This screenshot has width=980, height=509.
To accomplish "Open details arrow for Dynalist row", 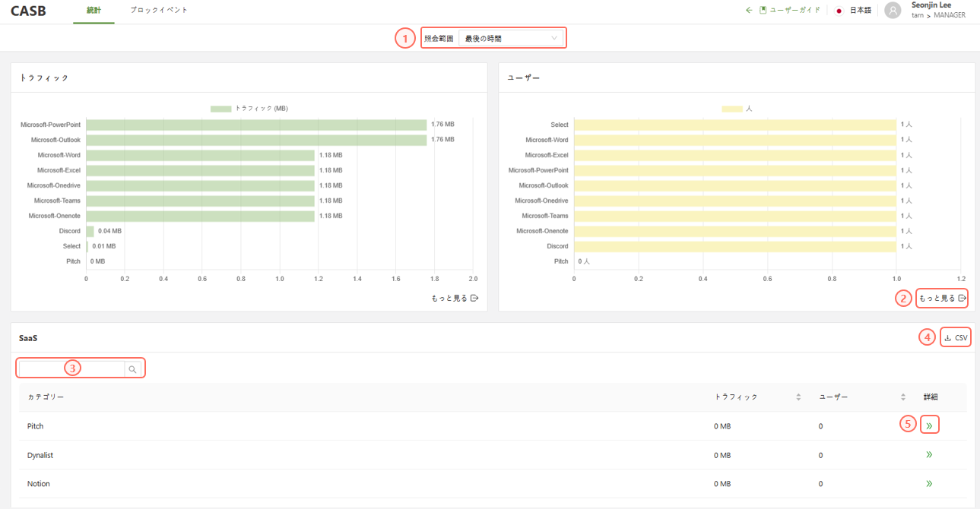I will tap(929, 454).
